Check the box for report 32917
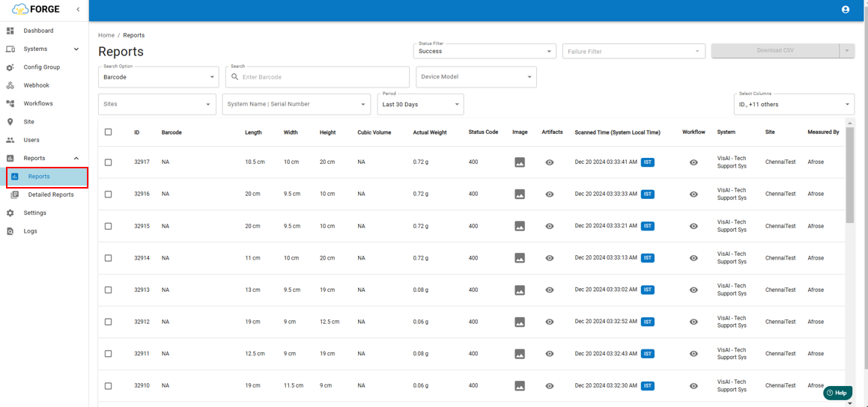The image size is (868, 407). 109,162
